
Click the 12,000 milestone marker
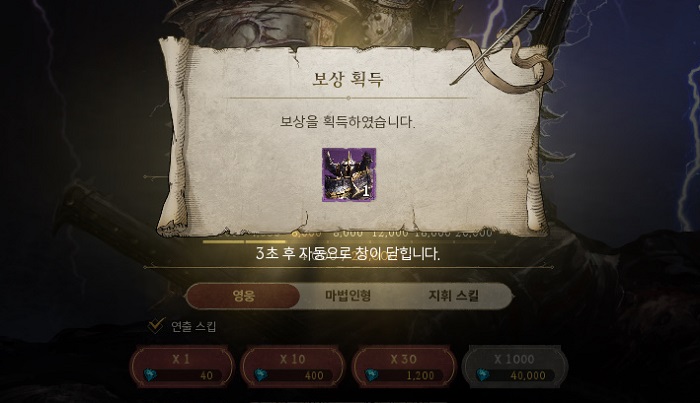(x=390, y=233)
